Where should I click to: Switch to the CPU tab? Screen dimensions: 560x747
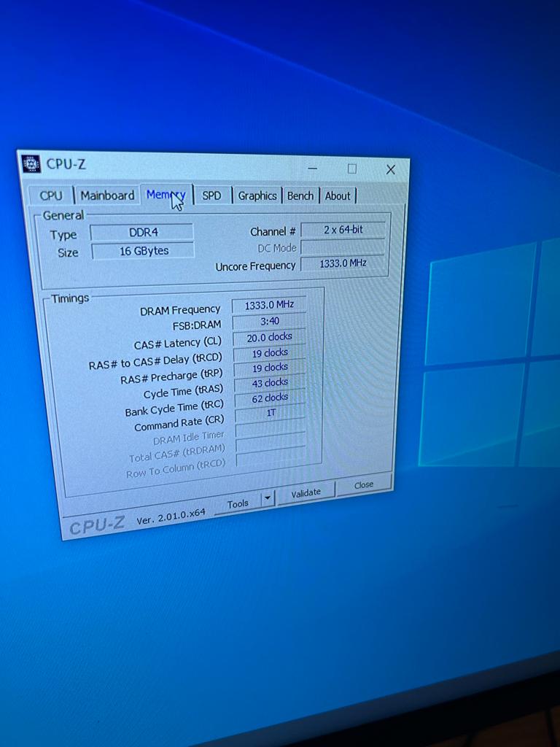[x=51, y=196]
